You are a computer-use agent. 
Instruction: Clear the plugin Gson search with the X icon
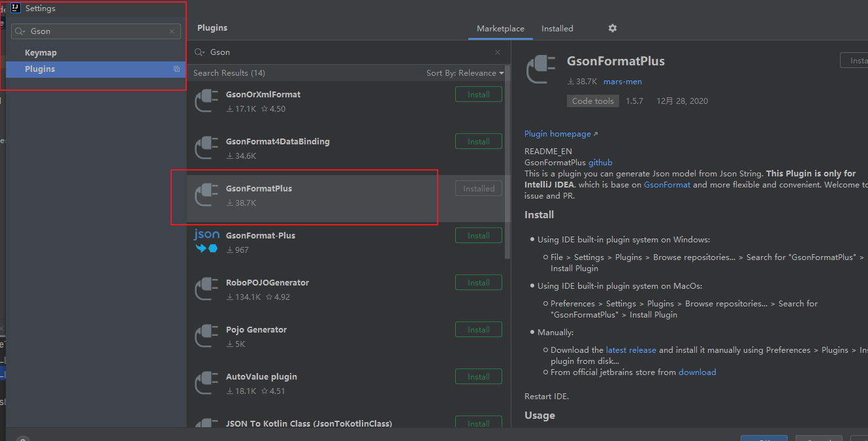tap(498, 52)
